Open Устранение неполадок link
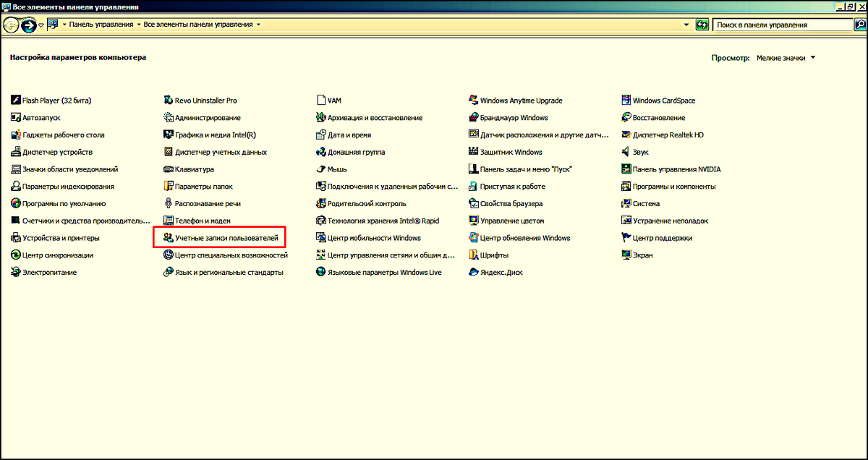The image size is (868, 460). pyautogui.click(x=671, y=221)
